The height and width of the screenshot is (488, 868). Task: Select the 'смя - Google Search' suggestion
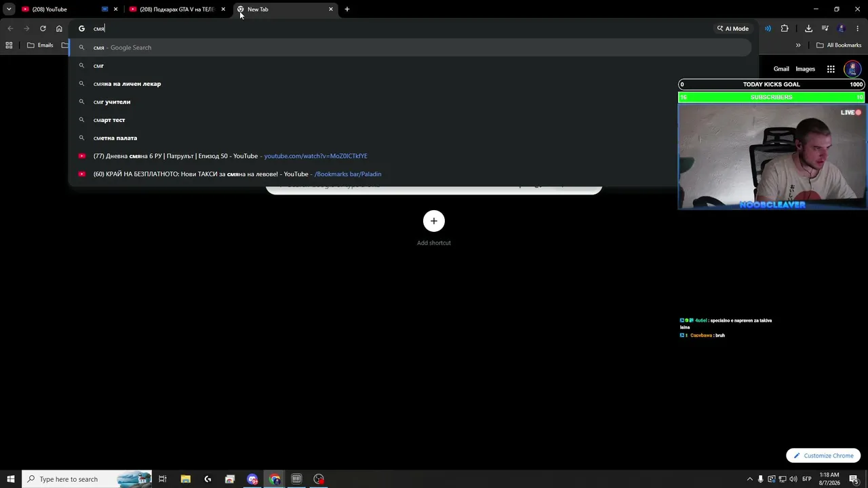(411, 47)
